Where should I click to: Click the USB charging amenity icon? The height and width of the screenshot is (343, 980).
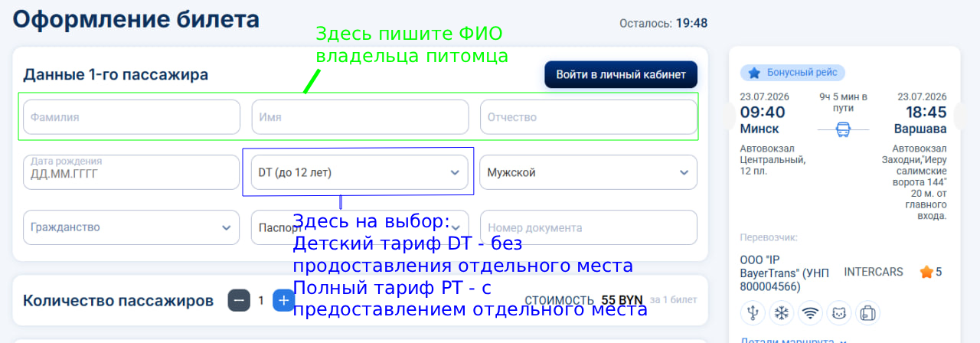(753, 312)
